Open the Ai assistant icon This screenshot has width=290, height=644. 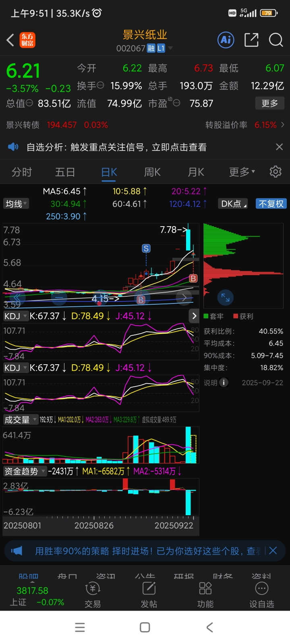[226, 40]
